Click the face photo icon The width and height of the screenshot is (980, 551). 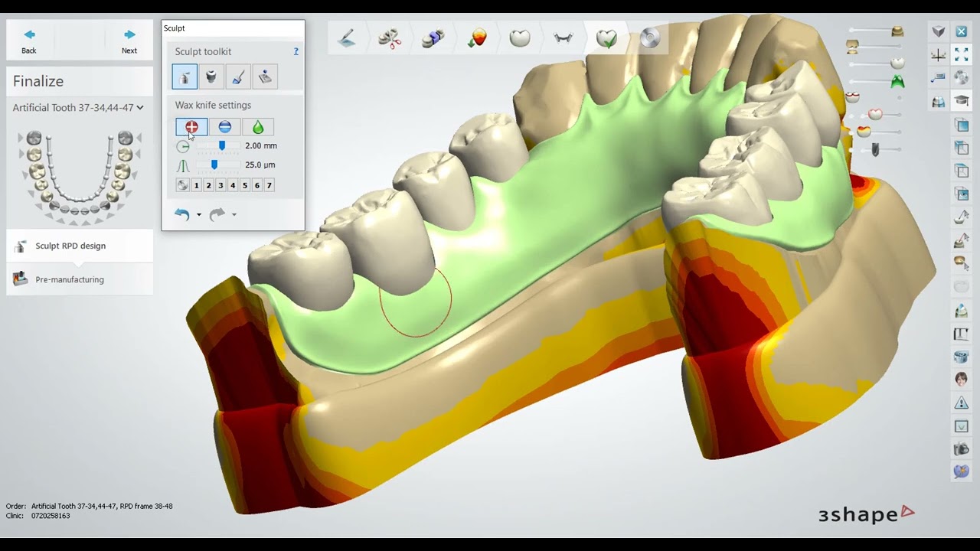(x=962, y=379)
